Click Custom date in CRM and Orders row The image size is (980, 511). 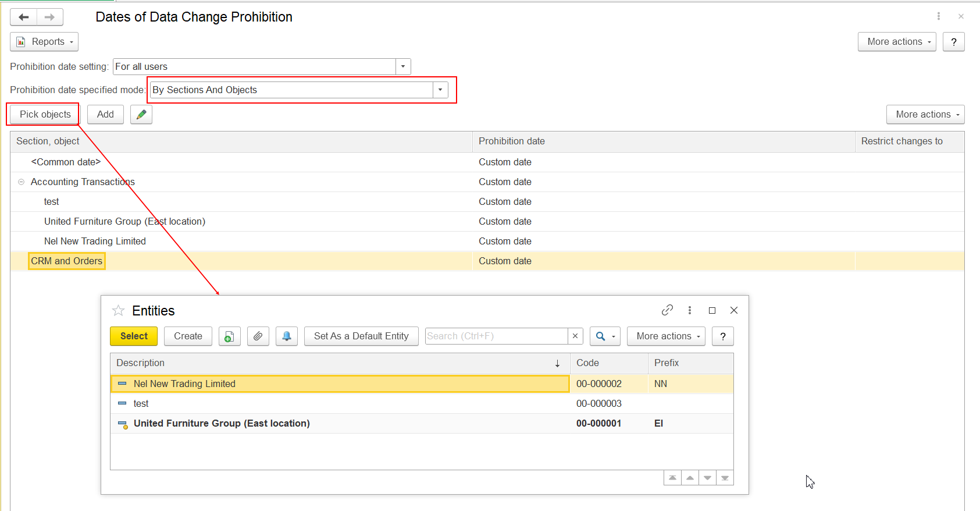[505, 261]
